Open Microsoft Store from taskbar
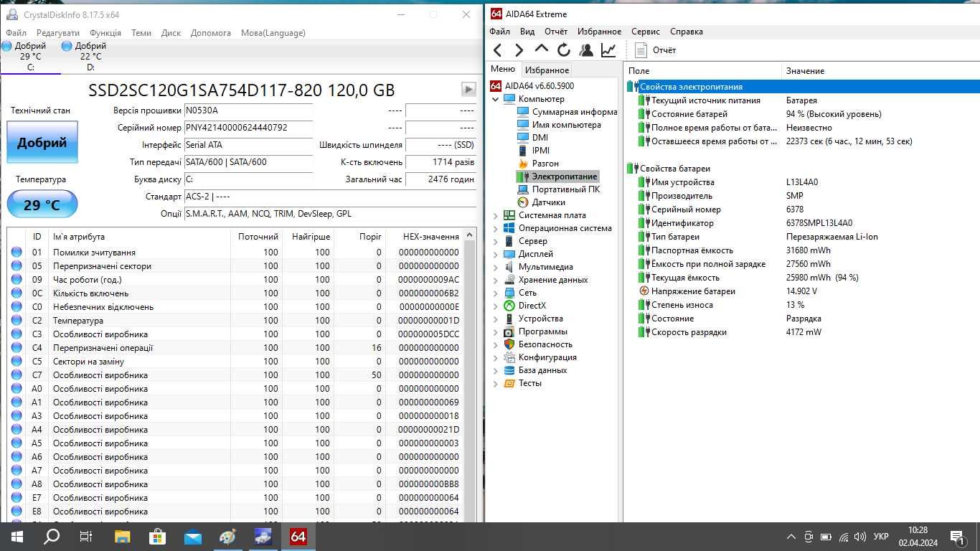Screen dimensions: 980x551 click(157, 536)
